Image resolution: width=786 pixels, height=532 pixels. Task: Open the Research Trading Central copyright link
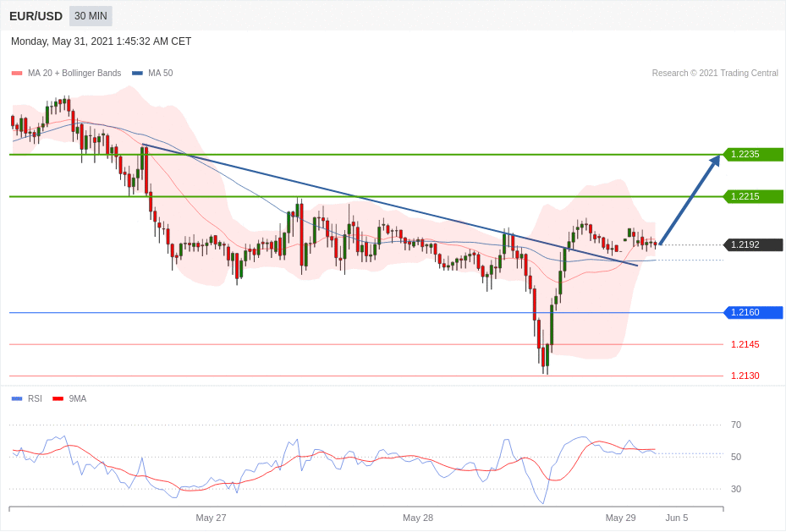coord(715,74)
